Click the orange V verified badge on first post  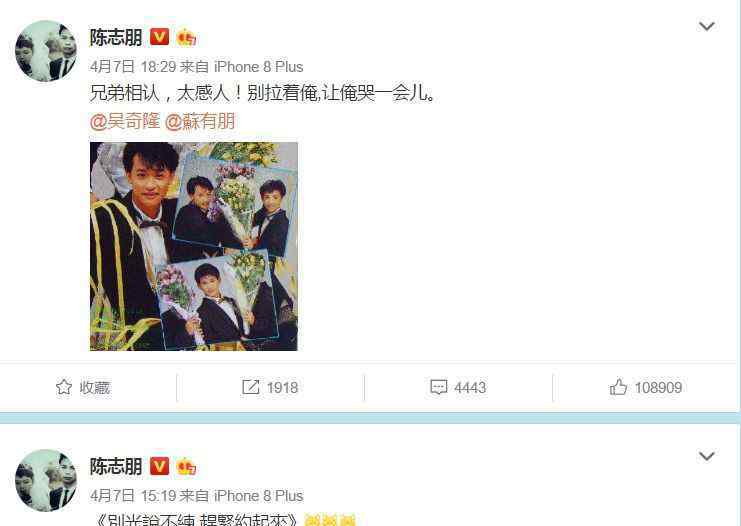[x=159, y=36]
